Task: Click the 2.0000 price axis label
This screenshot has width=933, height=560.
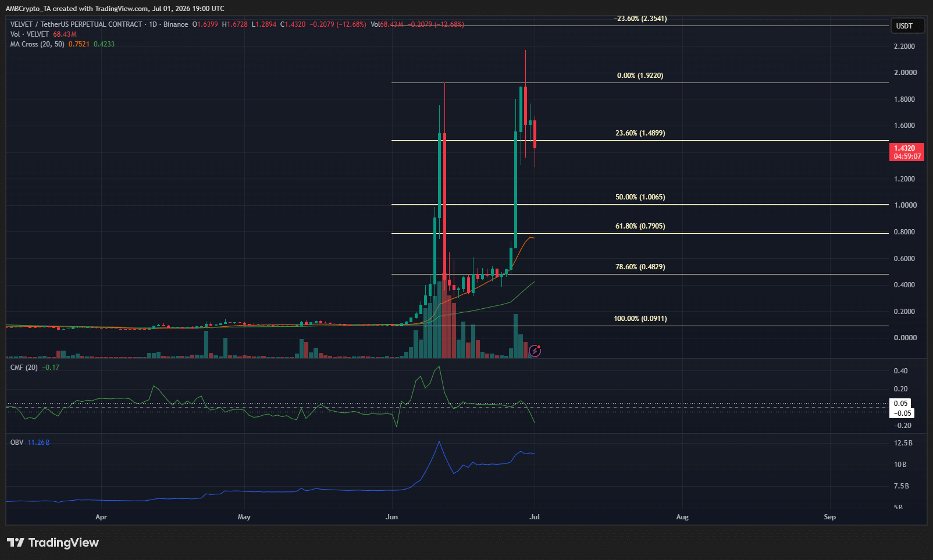Action: click(x=904, y=73)
